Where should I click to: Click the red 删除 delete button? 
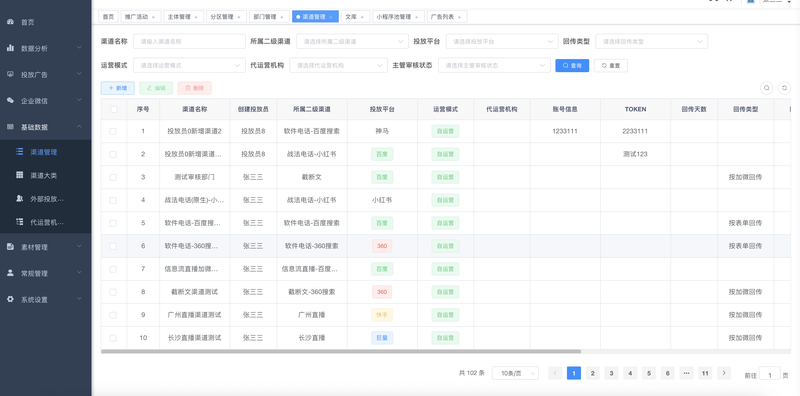coord(194,88)
